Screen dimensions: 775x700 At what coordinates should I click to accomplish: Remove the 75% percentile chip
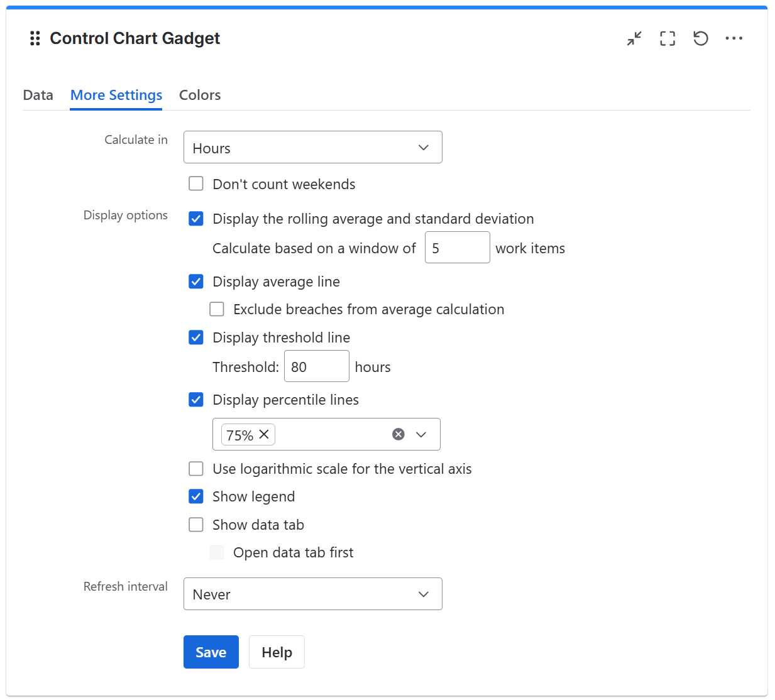click(x=264, y=434)
